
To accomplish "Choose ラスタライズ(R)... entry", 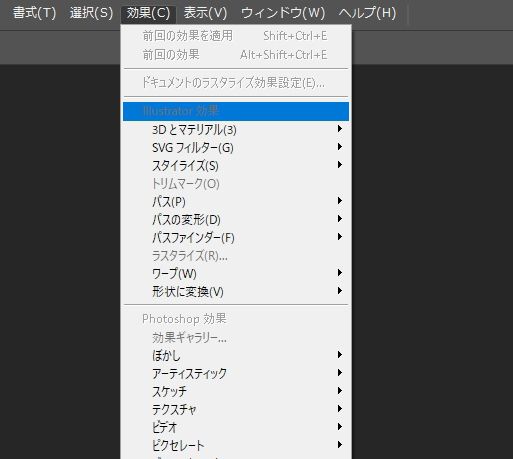I will click(236, 256).
